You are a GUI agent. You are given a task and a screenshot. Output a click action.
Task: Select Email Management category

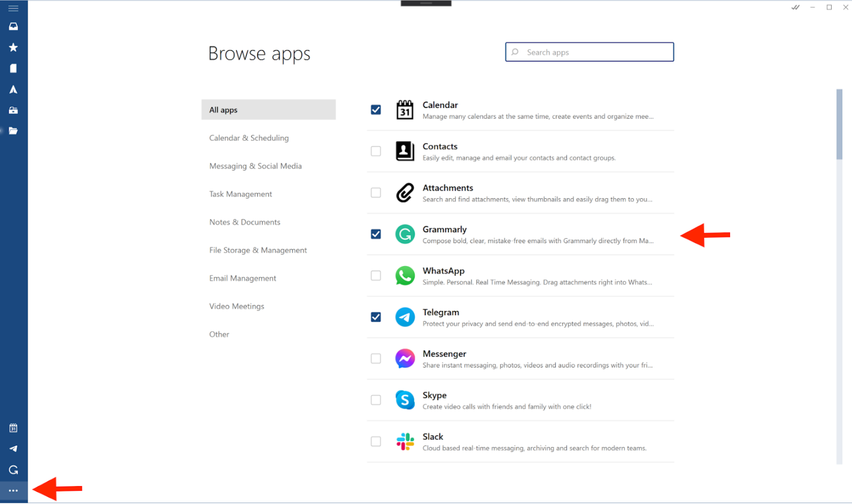coord(242,278)
